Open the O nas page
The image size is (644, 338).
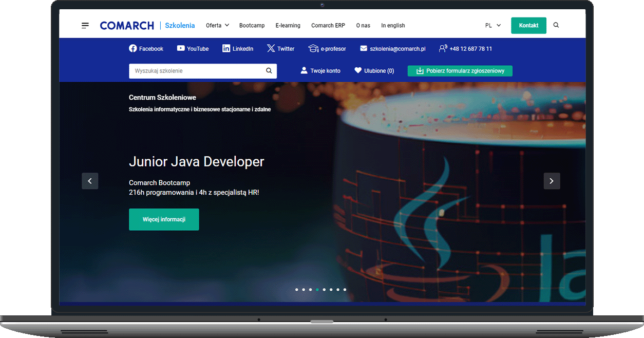click(x=363, y=26)
